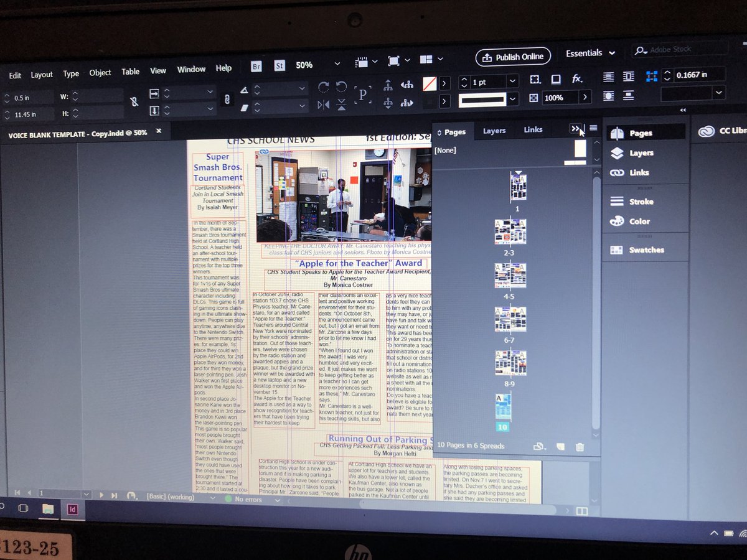Toggle wrap around object shape icon
This screenshot has height=560, width=747.
(609, 95)
